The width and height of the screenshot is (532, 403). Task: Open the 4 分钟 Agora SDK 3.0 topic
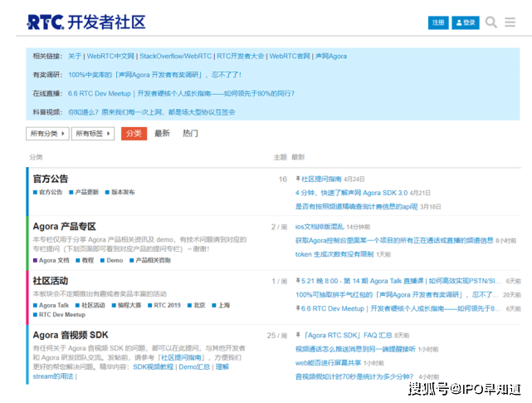351,193
